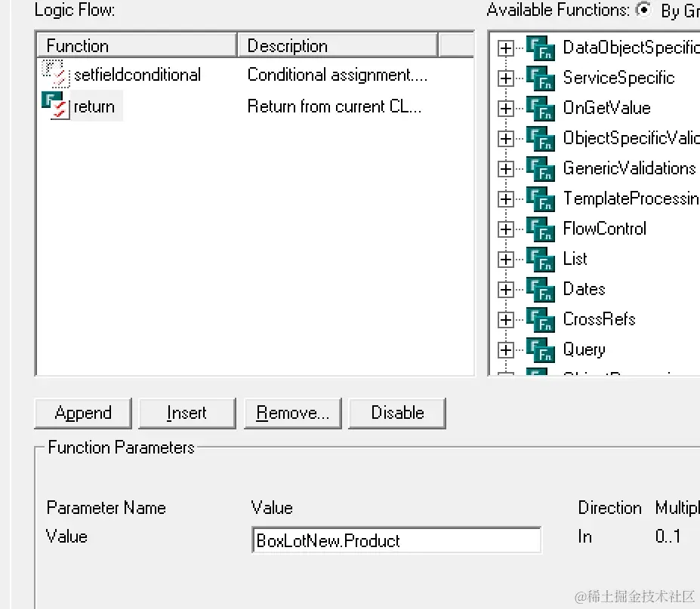Click the ServiceSpecific group icon
Image resolution: width=700 pixels, height=609 pixels.
pos(540,78)
